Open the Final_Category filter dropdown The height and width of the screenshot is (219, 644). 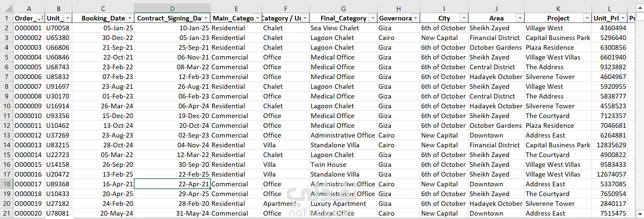[x=372, y=18]
